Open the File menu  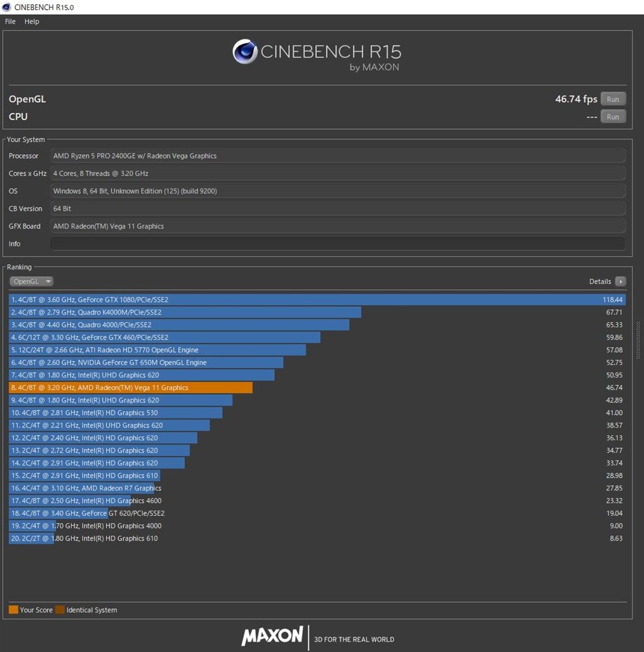click(x=10, y=22)
